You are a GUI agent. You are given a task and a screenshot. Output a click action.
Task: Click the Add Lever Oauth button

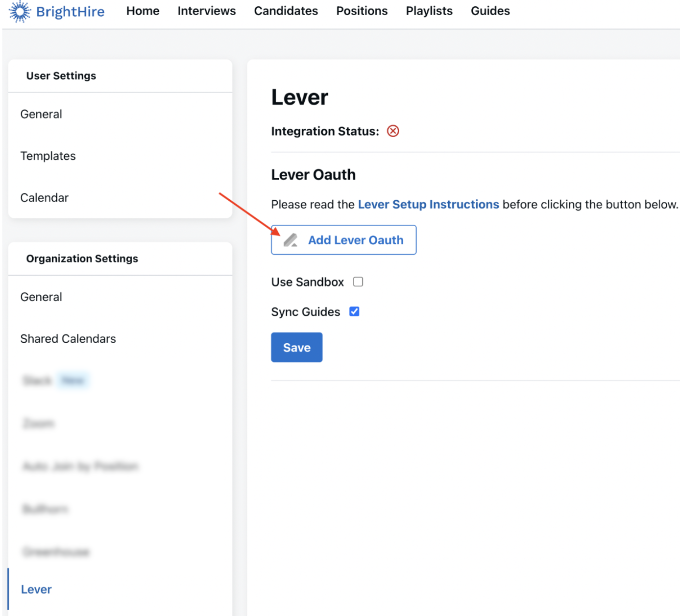point(343,240)
